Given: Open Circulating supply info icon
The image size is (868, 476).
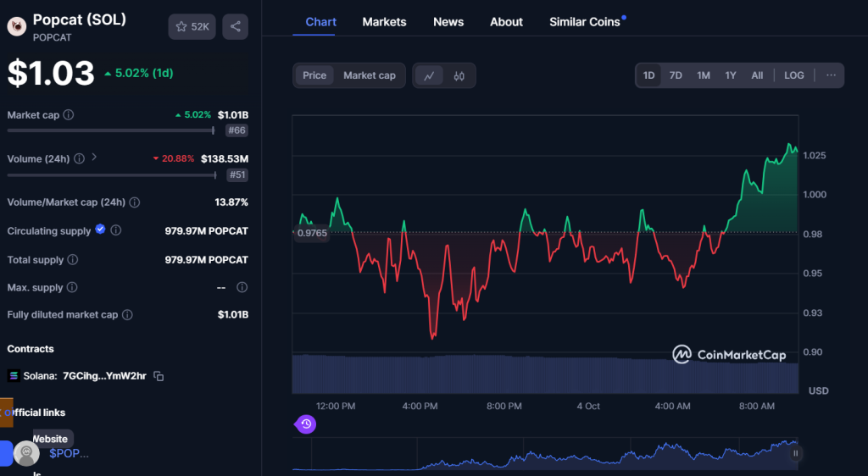Looking at the screenshot, I should pyautogui.click(x=115, y=230).
